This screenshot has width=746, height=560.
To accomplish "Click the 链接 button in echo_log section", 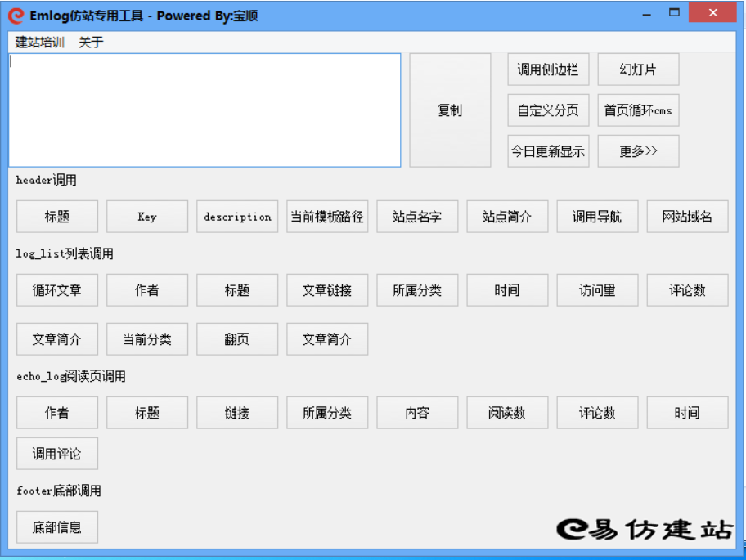I will tap(237, 413).
